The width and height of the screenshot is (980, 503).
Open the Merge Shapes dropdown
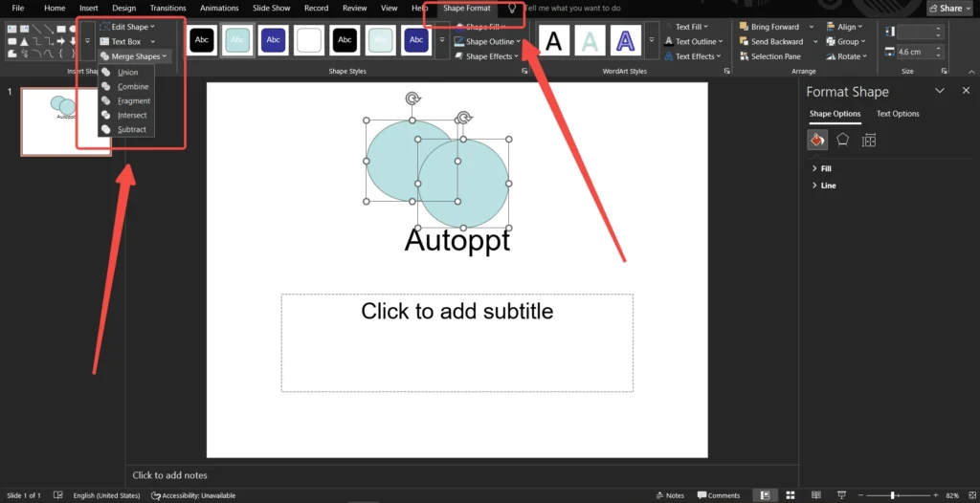[x=134, y=56]
